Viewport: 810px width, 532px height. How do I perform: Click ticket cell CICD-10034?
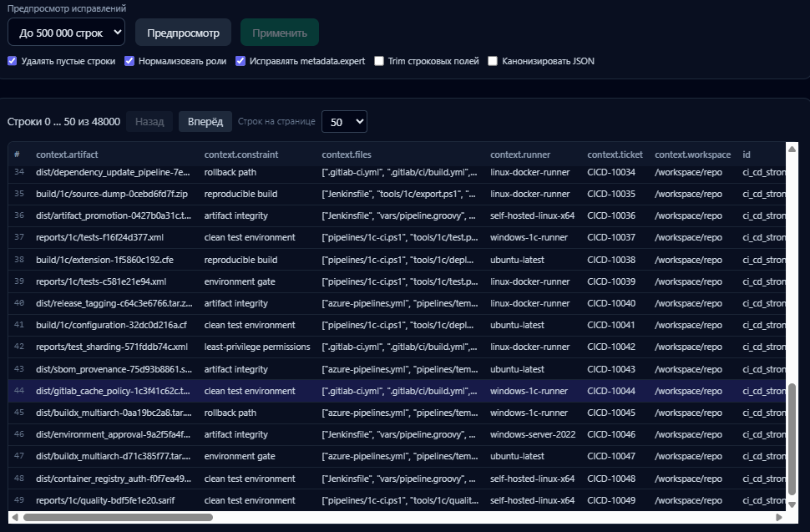(x=611, y=172)
